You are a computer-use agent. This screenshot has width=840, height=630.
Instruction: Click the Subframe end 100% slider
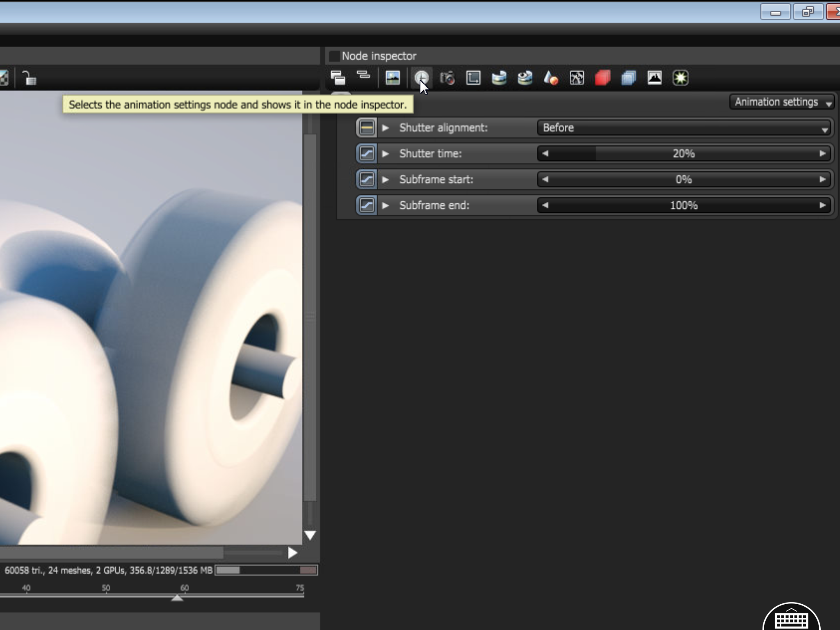tap(683, 205)
